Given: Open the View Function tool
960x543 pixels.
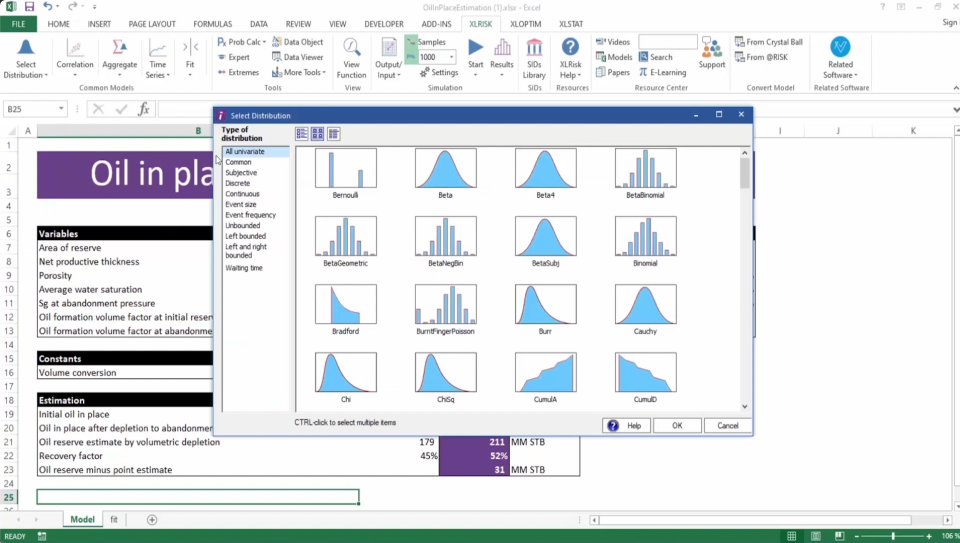Looking at the screenshot, I should tap(351, 58).
